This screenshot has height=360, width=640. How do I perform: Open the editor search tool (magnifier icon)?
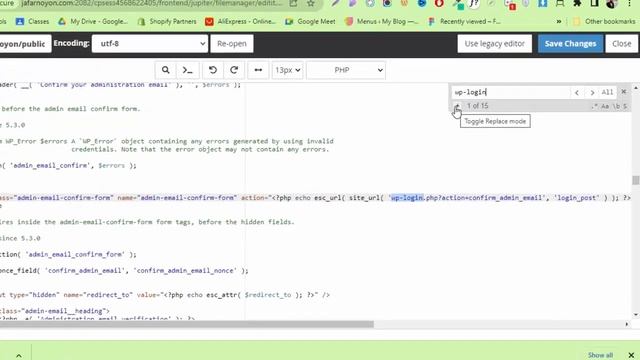click(x=165, y=70)
